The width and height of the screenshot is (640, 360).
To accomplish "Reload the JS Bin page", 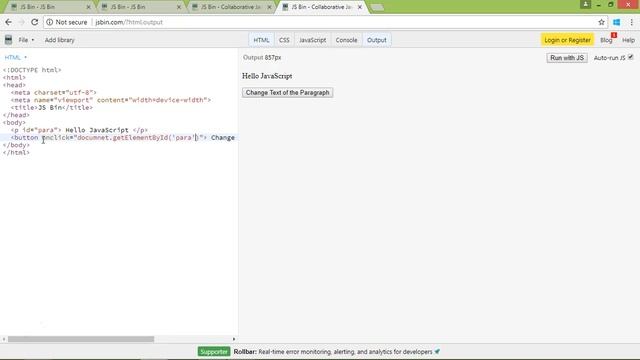I will pos(35,22).
